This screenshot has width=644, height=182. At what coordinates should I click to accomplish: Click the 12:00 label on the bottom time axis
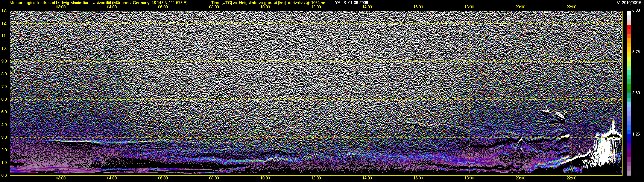tap(316, 178)
